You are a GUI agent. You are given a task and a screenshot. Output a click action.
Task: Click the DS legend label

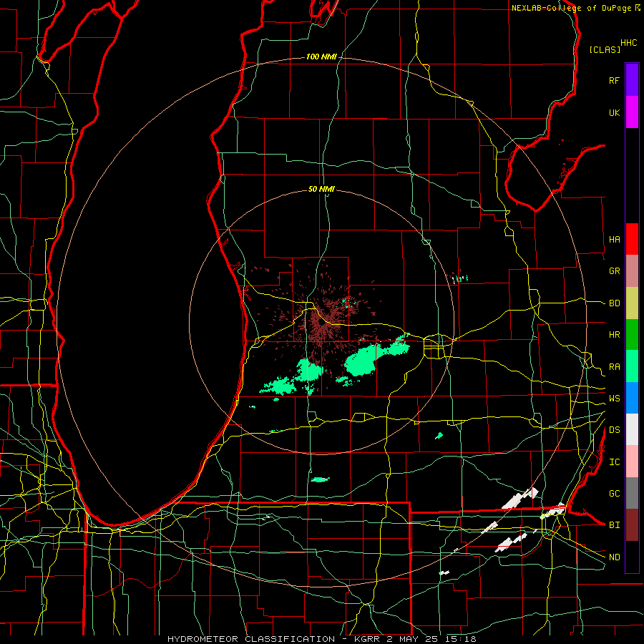pos(614,429)
